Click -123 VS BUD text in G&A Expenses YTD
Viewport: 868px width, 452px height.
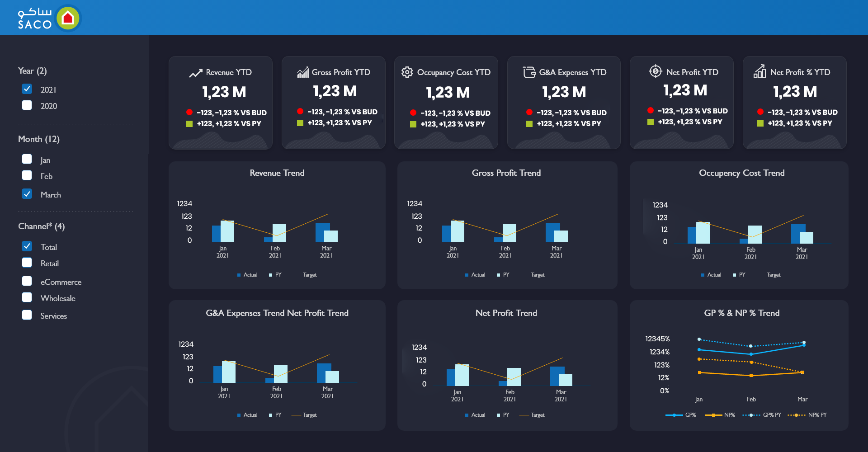click(x=571, y=113)
